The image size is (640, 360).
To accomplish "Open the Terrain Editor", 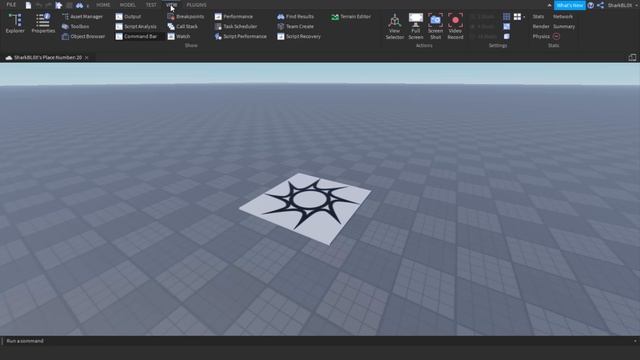I will point(351,17).
